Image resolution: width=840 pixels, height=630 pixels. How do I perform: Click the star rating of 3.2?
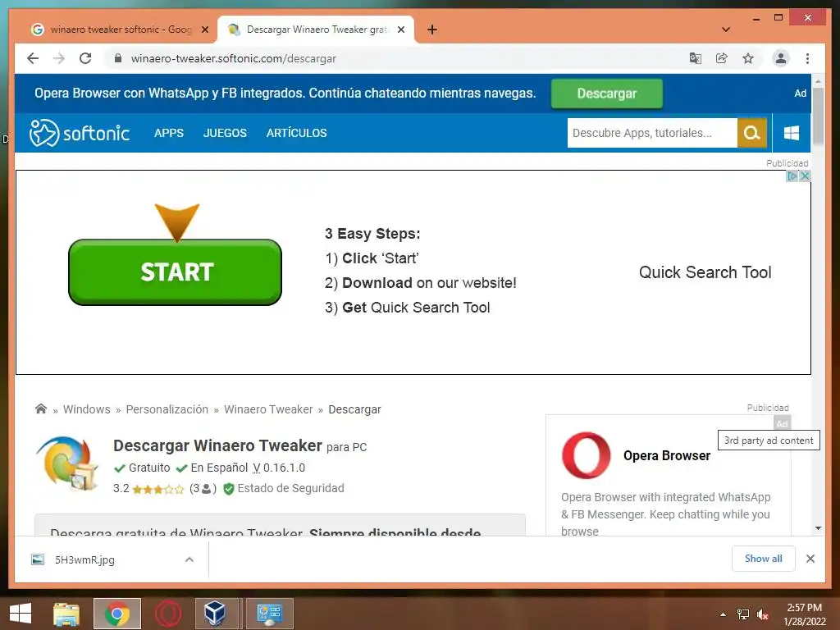(158, 489)
